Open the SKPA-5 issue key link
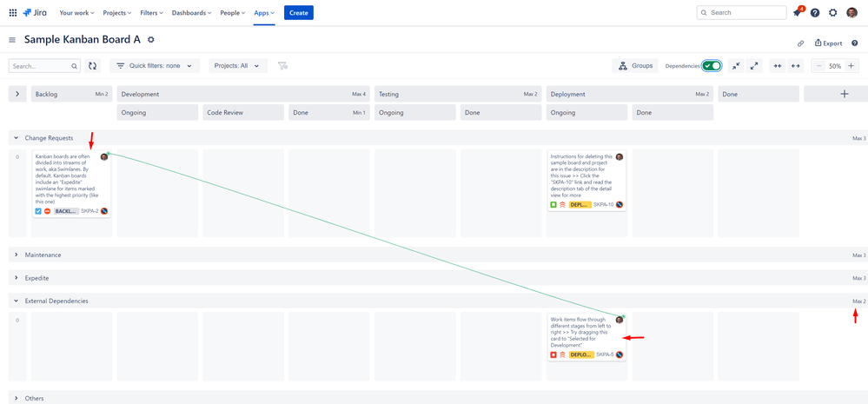 [605, 354]
